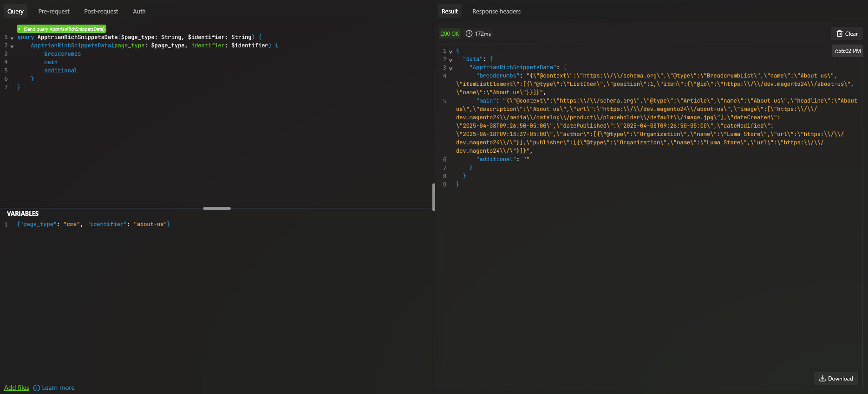The height and width of the screenshot is (394, 868).
Task: Click the info icon beside Learn more
Action: click(37, 388)
